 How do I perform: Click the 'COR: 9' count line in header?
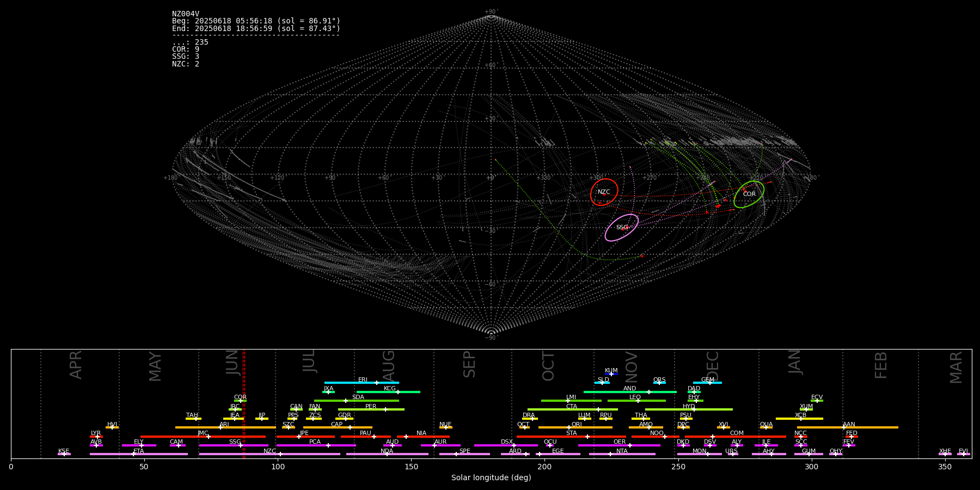(x=186, y=50)
